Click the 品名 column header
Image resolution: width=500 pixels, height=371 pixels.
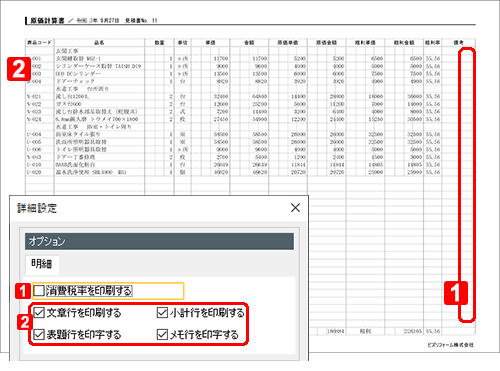pos(99,43)
